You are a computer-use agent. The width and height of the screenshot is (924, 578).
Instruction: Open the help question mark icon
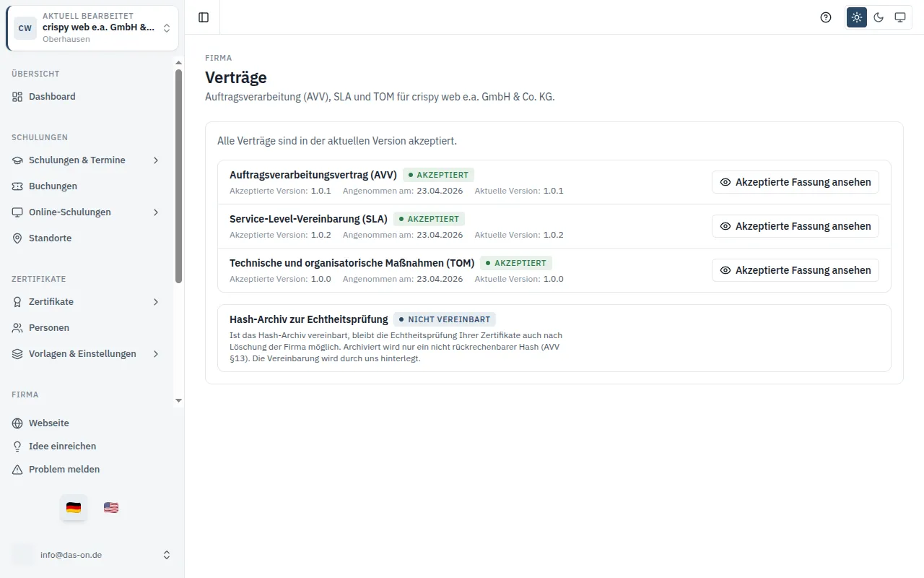coord(826,17)
